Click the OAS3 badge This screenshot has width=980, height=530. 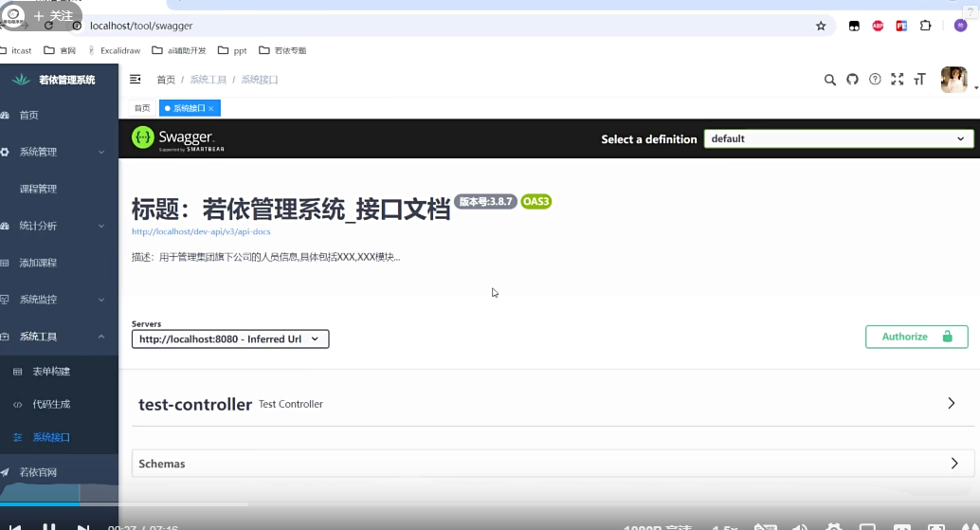point(535,201)
